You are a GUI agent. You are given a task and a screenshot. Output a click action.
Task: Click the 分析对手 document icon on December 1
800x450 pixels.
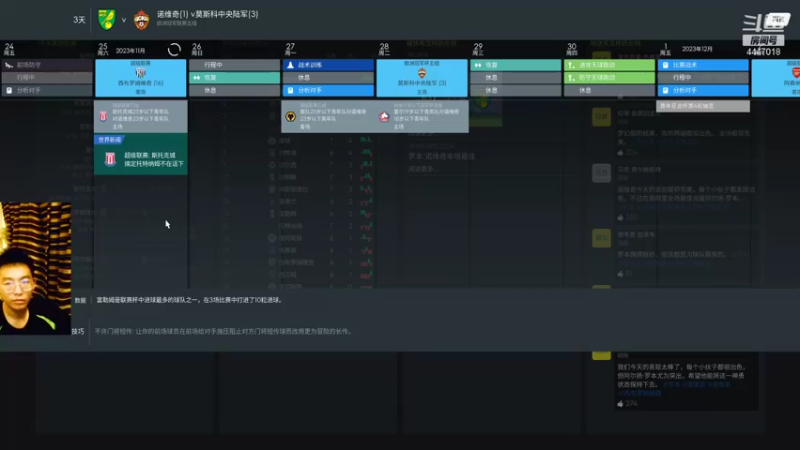coord(665,90)
